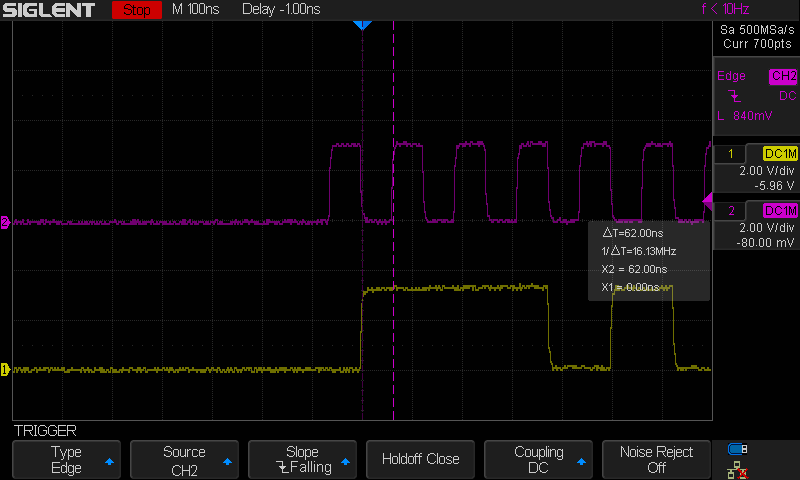
Task: Click the magenta channel 2 ground marker
Action: 5,222
